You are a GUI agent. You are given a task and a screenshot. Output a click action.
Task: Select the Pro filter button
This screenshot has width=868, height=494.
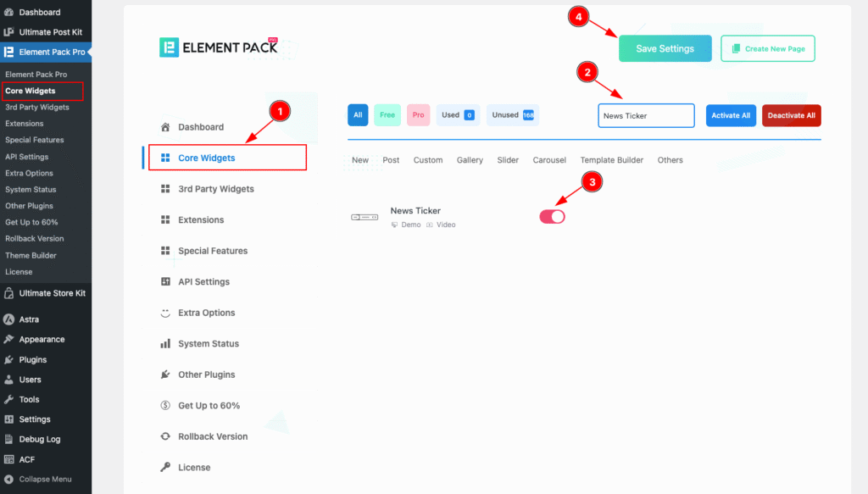click(418, 115)
